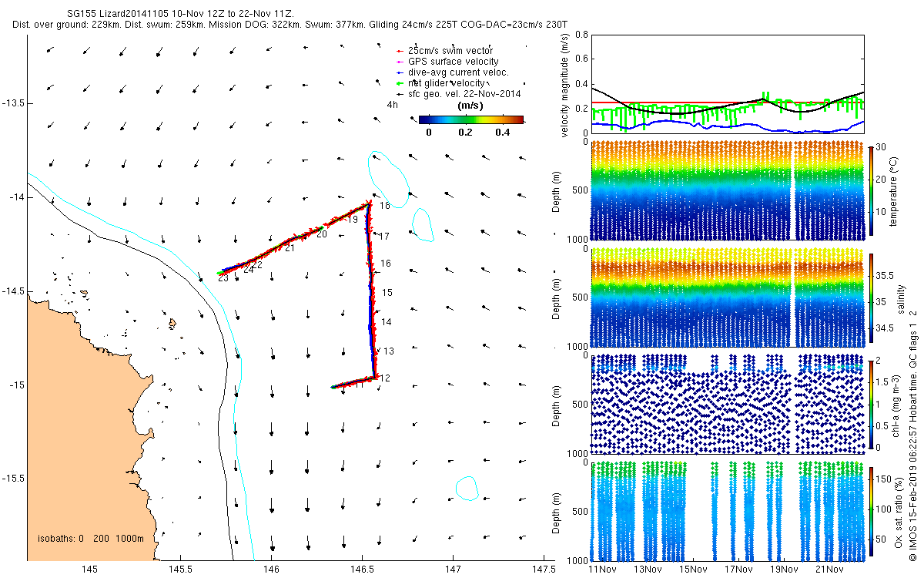Click day label "19" on glider track
This screenshot has width=924, height=578.
[x=353, y=220]
